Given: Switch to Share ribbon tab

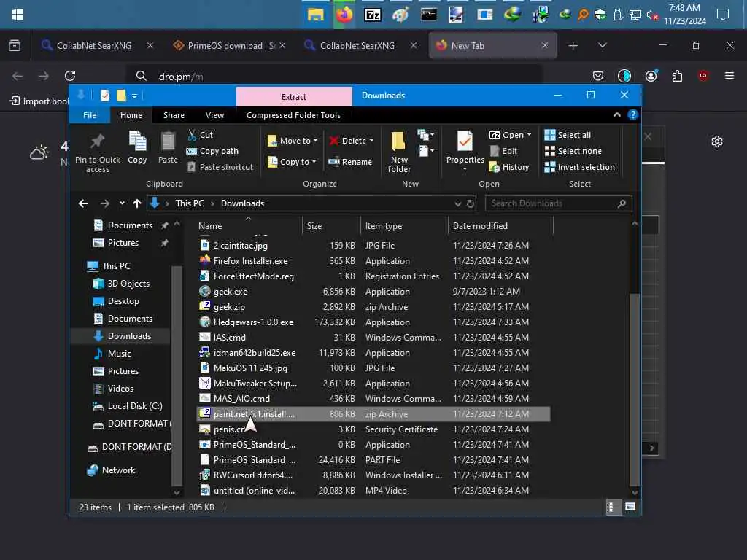Looking at the screenshot, I should tap(174, 115).
